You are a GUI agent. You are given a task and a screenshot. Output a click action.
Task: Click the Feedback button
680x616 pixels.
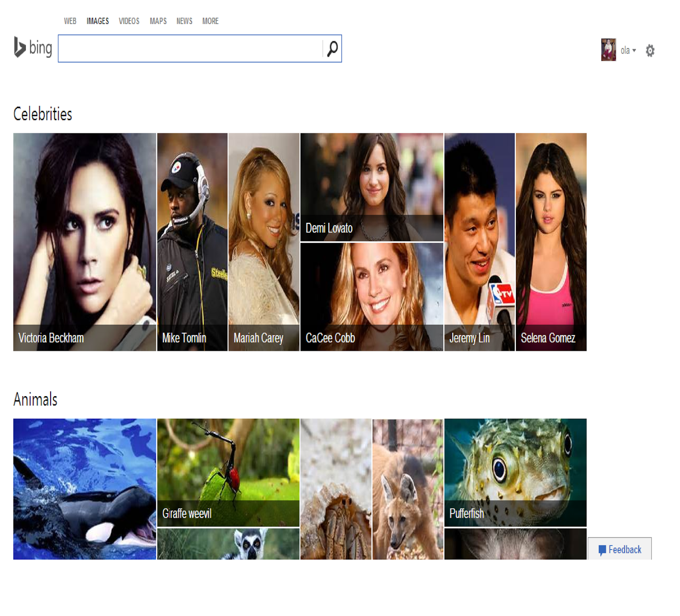620,550
